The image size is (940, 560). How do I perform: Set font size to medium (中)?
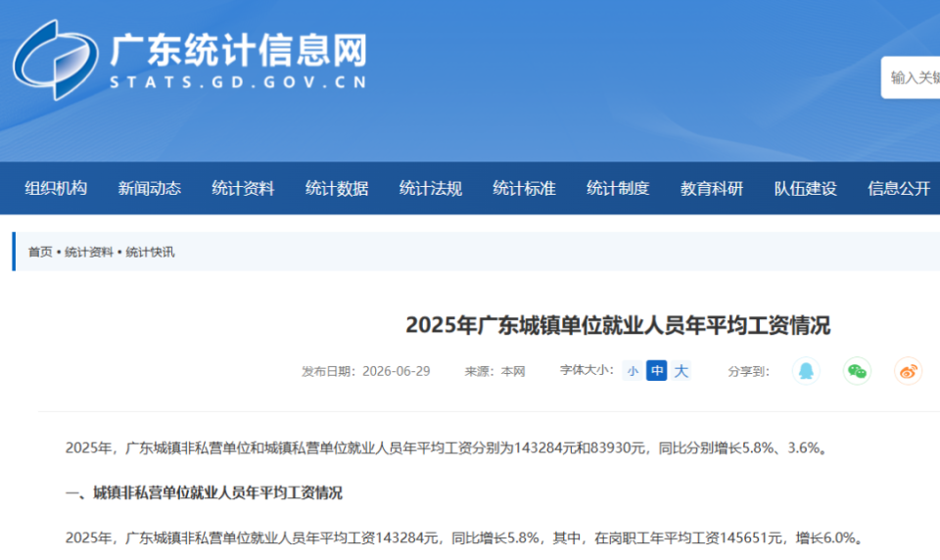(x=657, y=371)
